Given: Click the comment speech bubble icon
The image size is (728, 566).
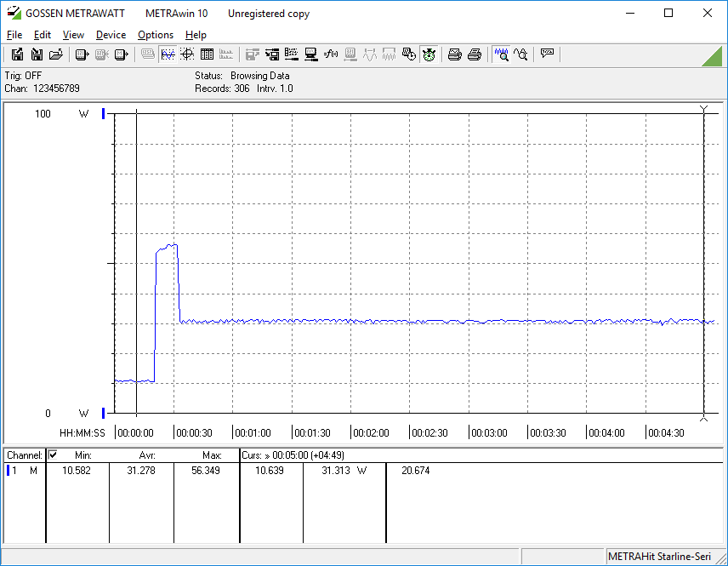Looking at the screenshot, I should point(547,54).
